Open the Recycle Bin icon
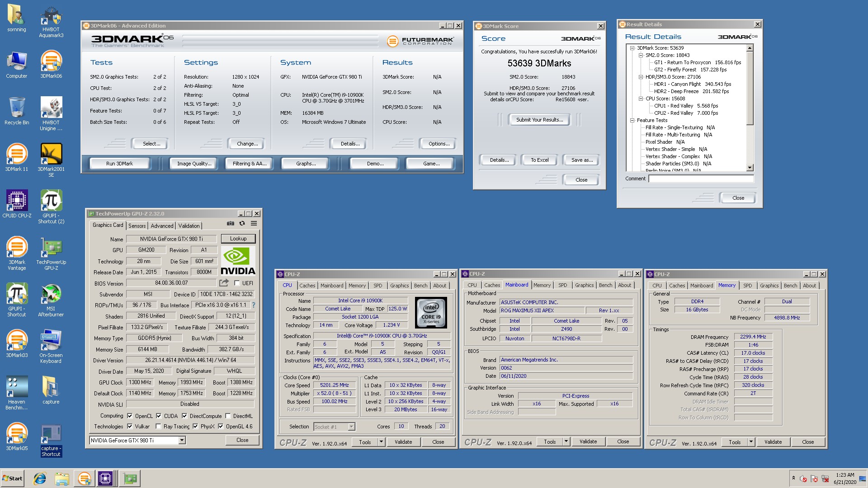This screenshot has width=868, height=488. (x=16, y=111)
